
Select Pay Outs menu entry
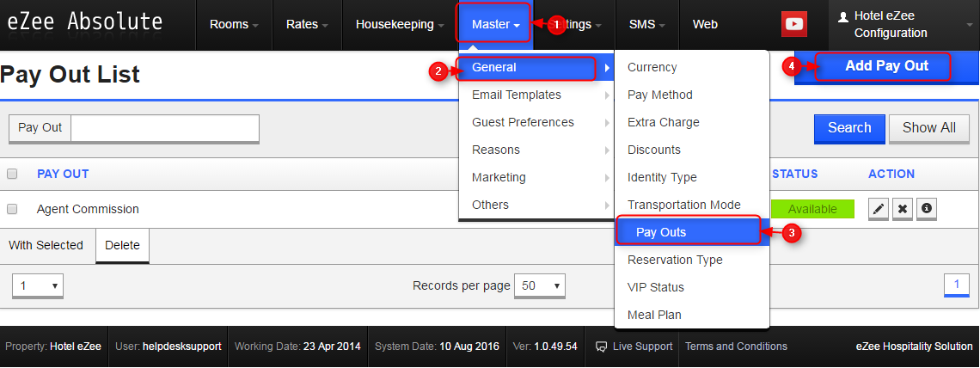[692, 232]
